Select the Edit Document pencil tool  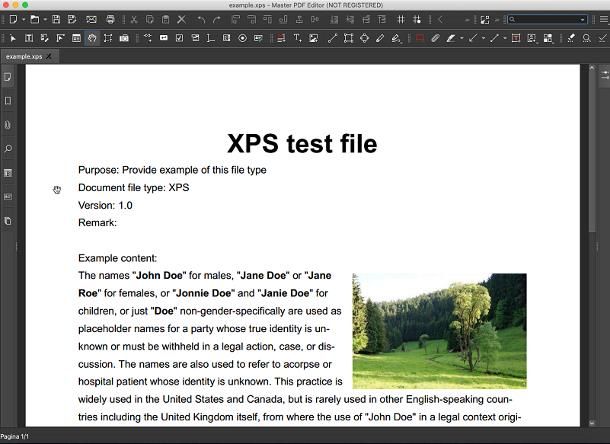(x=44, y=38)
